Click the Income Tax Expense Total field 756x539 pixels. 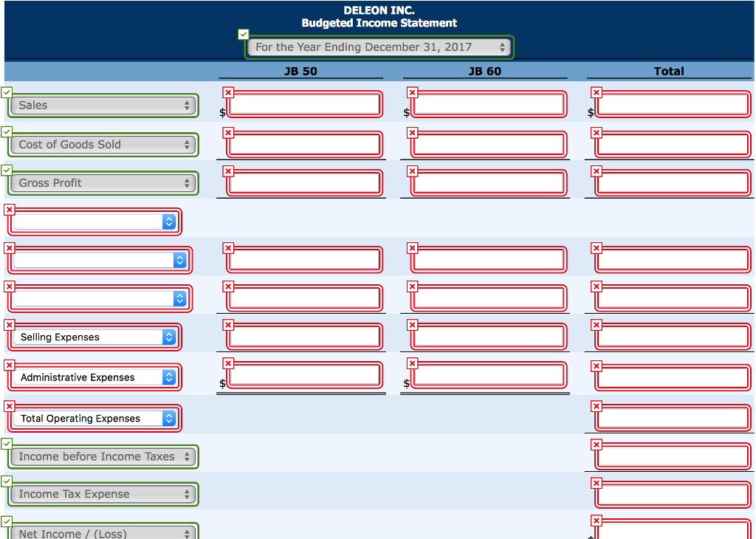coord(673,495)
